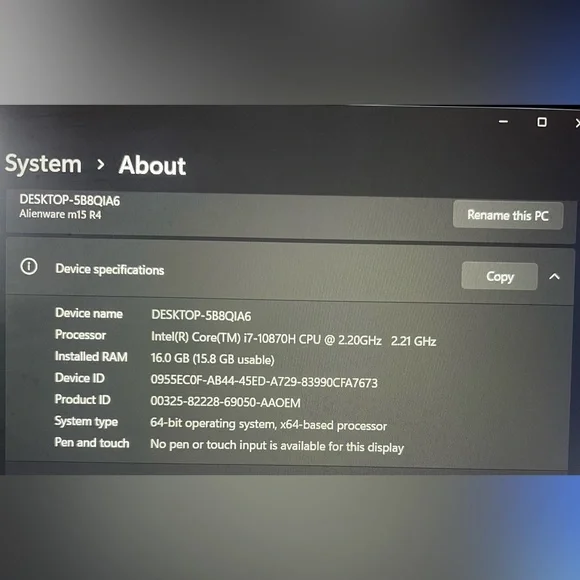This screenshot has height=580, width=580.
Task: Click the Processor label
Action: (x=80, y=335)
